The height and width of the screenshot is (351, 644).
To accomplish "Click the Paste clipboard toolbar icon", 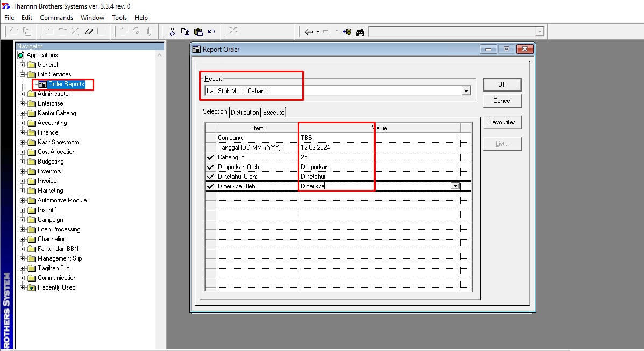I will tap(198, 32).
